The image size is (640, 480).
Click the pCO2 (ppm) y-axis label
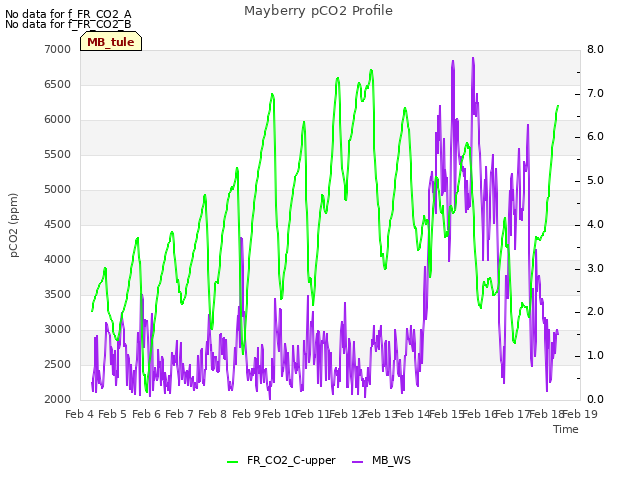[13, 225]
